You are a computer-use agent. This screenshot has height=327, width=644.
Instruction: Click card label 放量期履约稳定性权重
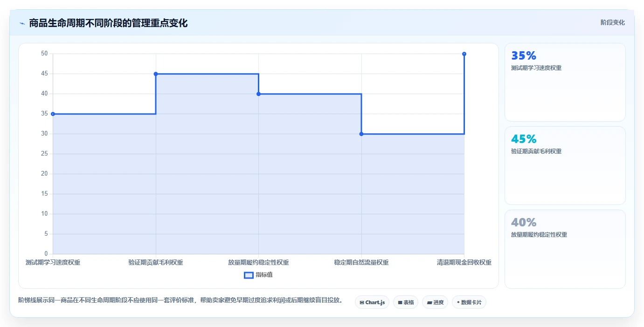tap(539, 235)
